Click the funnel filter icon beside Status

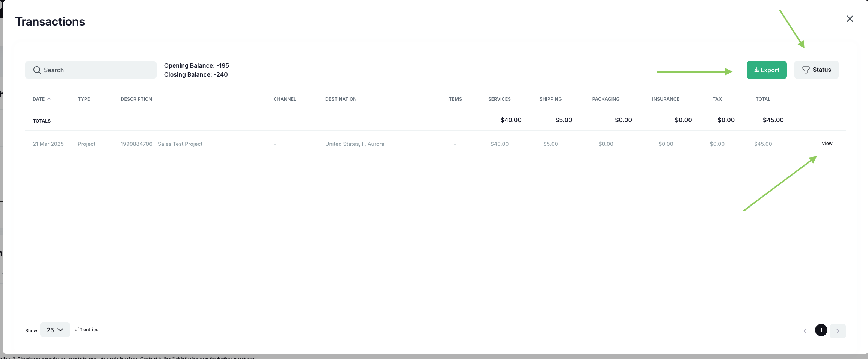[806, 70]
